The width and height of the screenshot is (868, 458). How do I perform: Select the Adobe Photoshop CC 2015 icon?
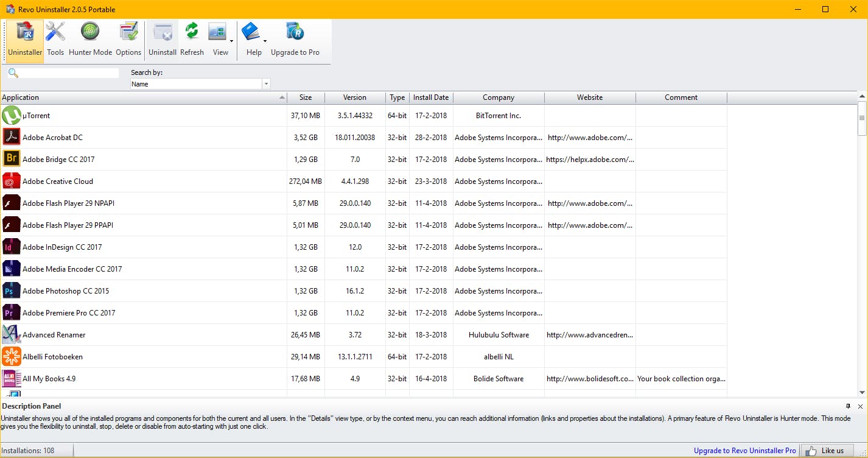[12, 291]
